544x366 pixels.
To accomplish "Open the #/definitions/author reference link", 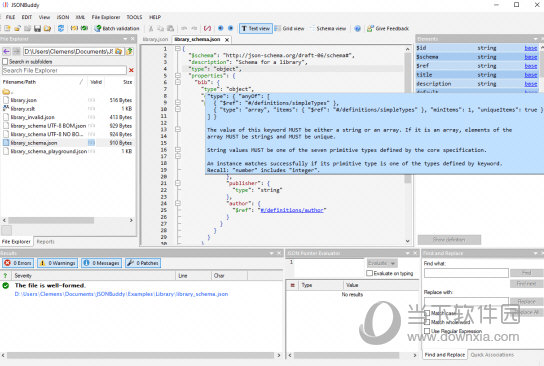I will pyautogui.click(x=292, y=210).
